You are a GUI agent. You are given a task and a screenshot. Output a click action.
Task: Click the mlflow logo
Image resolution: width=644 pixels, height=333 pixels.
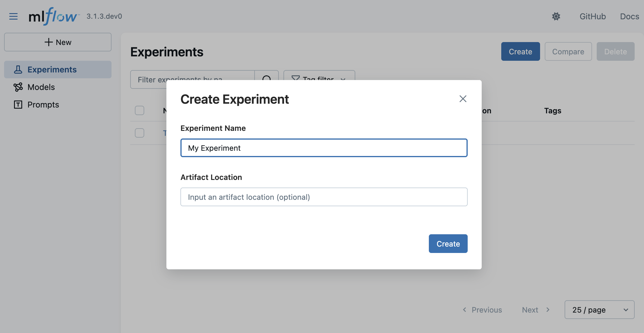pos(53,16)
